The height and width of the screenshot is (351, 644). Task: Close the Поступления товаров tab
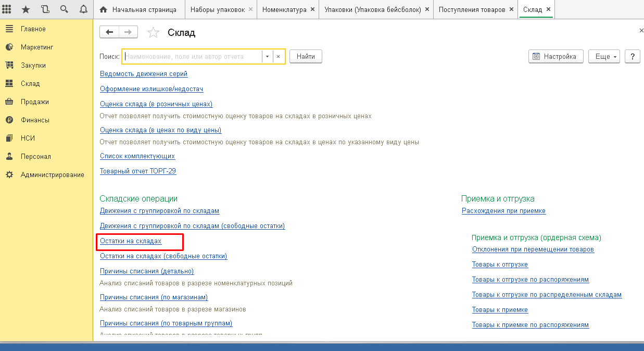point(511,9)
